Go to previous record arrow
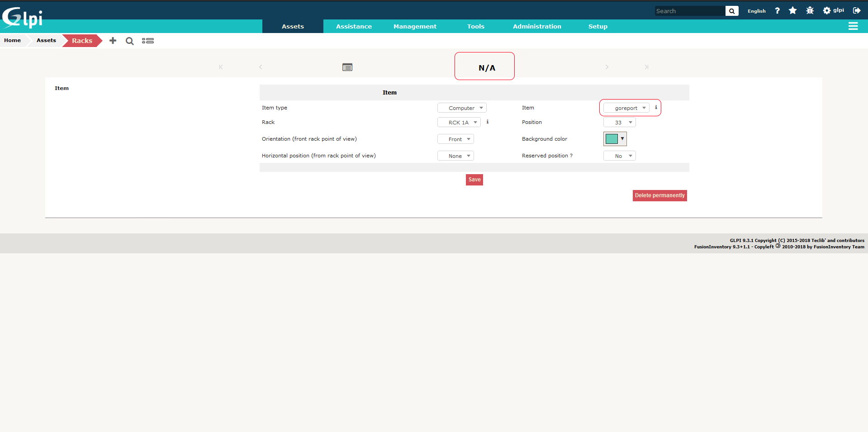Screen dimensions: 868x432 click(261, 67)
